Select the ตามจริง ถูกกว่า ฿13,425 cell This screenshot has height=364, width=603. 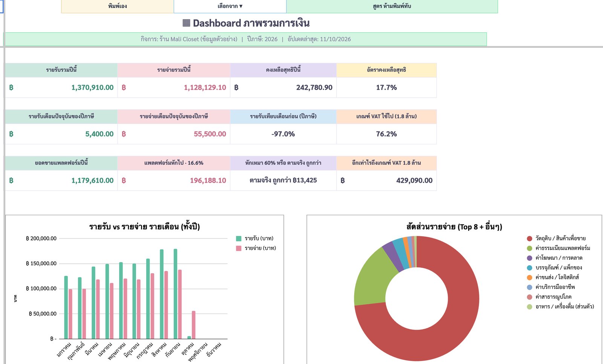pos(283,180)
